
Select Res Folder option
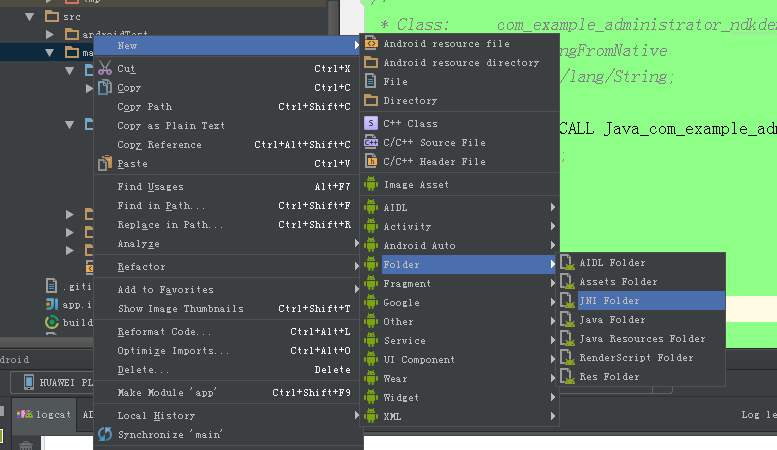[x=609, y=377]
